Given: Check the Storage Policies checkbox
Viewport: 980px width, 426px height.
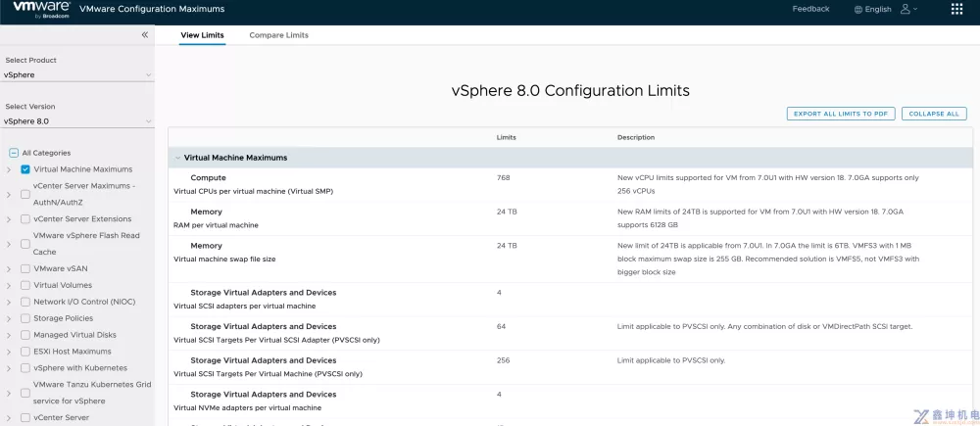Looking at the screenshot, I should pos(25,318).
